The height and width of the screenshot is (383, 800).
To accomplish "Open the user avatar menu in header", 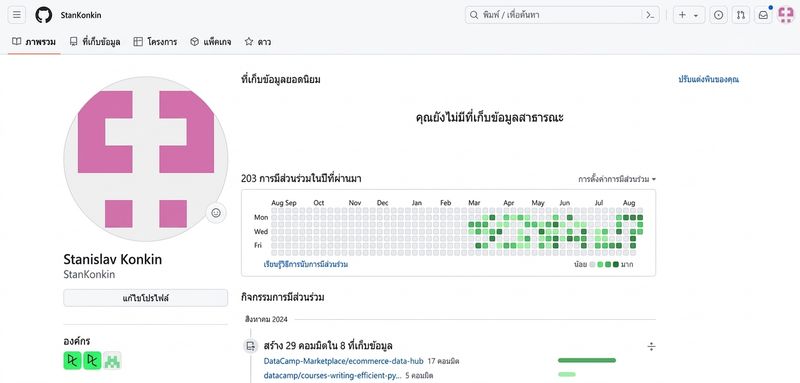I will pos(786,15).
